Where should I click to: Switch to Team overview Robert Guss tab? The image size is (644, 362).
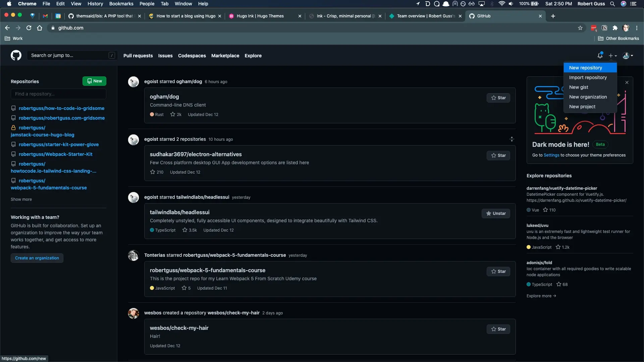pos(425,16)
